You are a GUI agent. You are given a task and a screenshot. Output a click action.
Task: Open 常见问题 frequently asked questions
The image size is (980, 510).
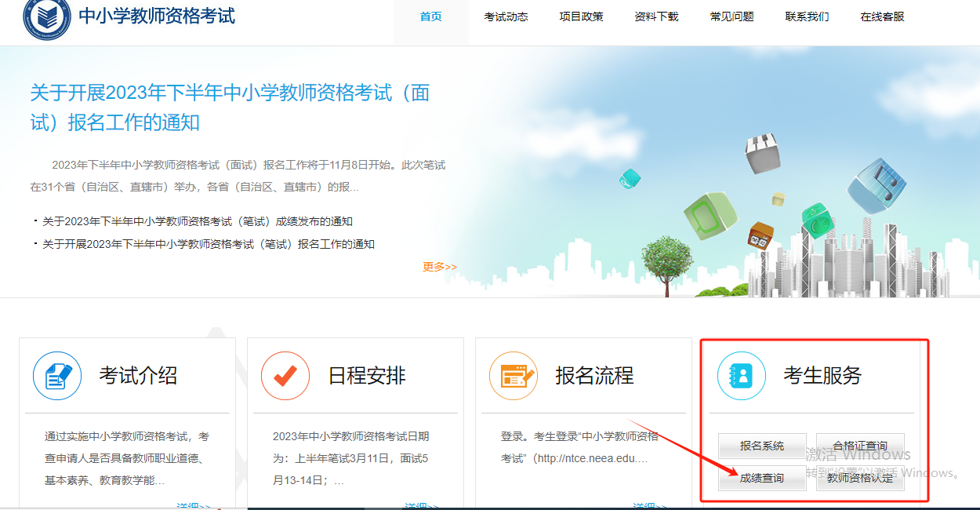[x=731, y=16]
